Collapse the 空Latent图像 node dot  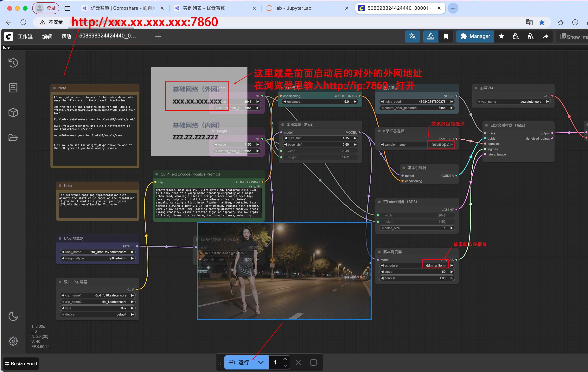379,202
